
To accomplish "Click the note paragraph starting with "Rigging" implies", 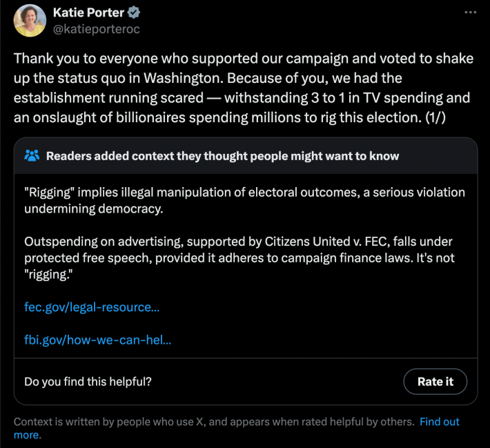I will tap(244, 199).
